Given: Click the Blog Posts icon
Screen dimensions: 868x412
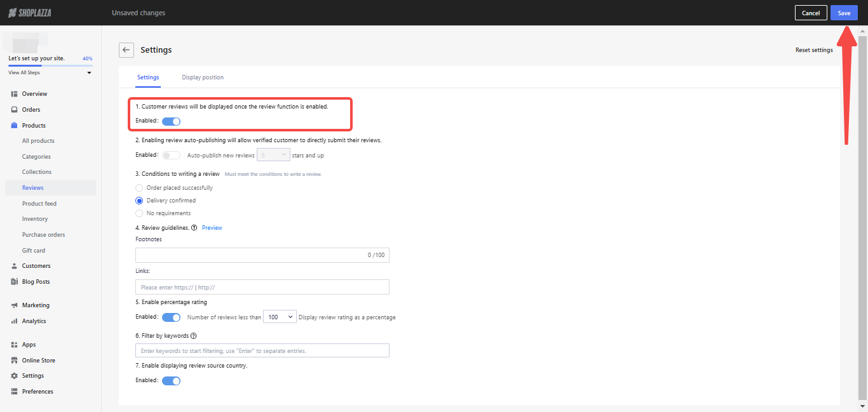Looking at the screenshot, I should (14, 282).
